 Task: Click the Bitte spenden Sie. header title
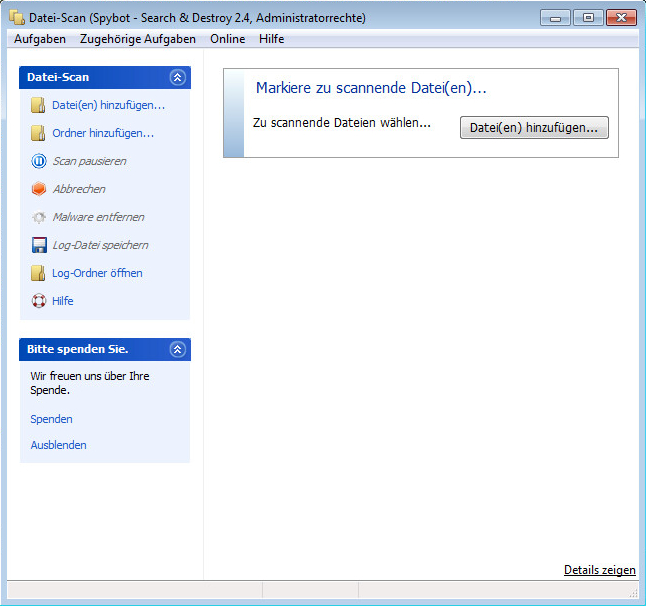tap(77, 349)
